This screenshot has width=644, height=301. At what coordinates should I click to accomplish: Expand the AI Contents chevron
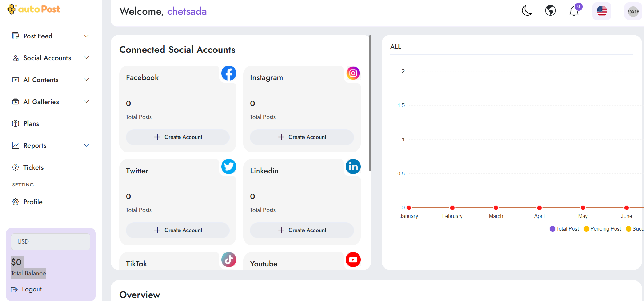point(86,80)
